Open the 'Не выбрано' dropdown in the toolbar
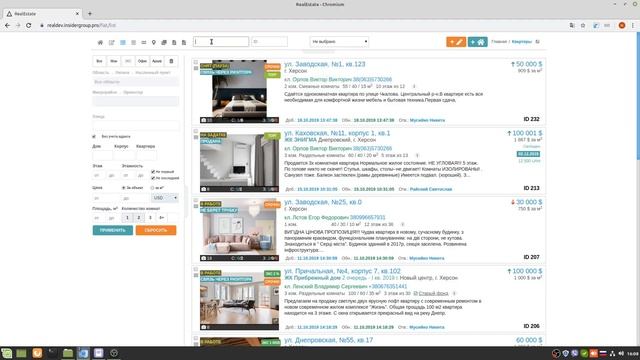640x360 pixels. pos(339,42)
